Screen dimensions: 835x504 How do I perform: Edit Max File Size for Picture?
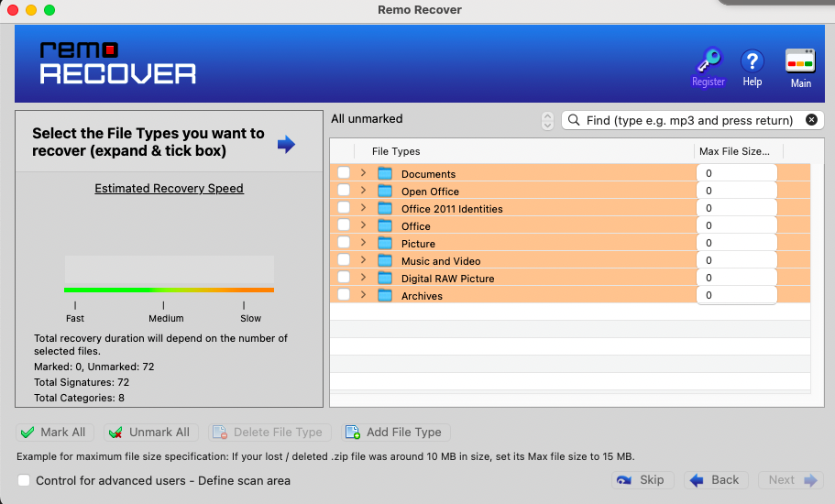(737, 243)
